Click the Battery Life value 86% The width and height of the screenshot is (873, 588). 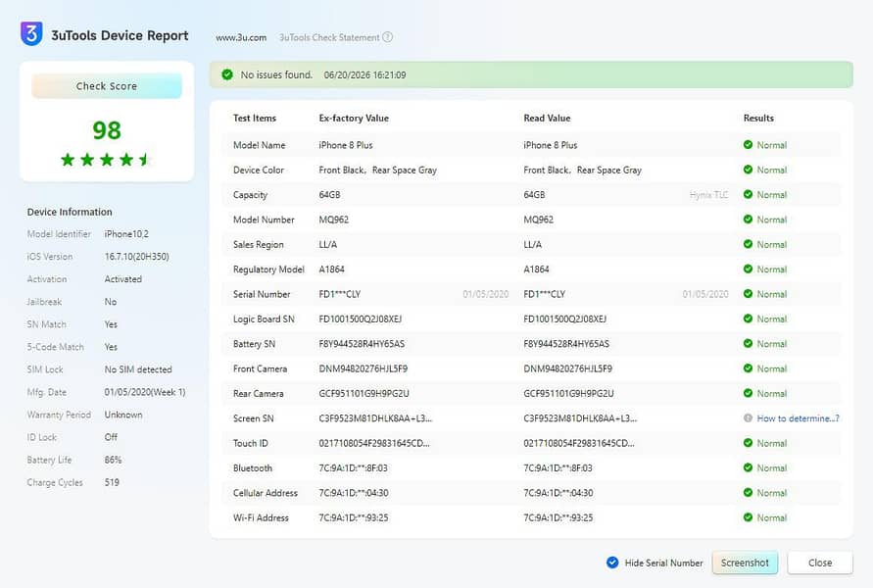pos(113,460)
